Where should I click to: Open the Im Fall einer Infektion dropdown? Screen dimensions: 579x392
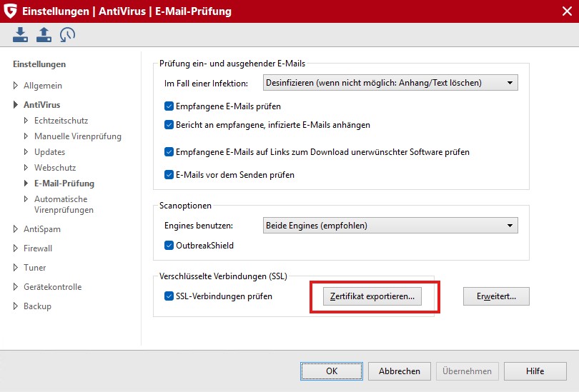[x=390, y=83]
